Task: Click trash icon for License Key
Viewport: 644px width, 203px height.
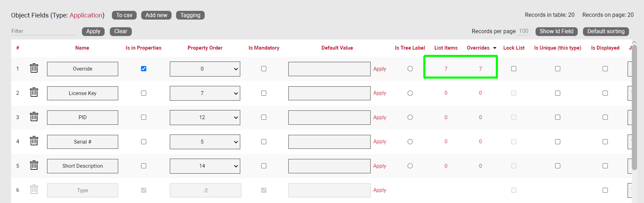Action: 34,93
